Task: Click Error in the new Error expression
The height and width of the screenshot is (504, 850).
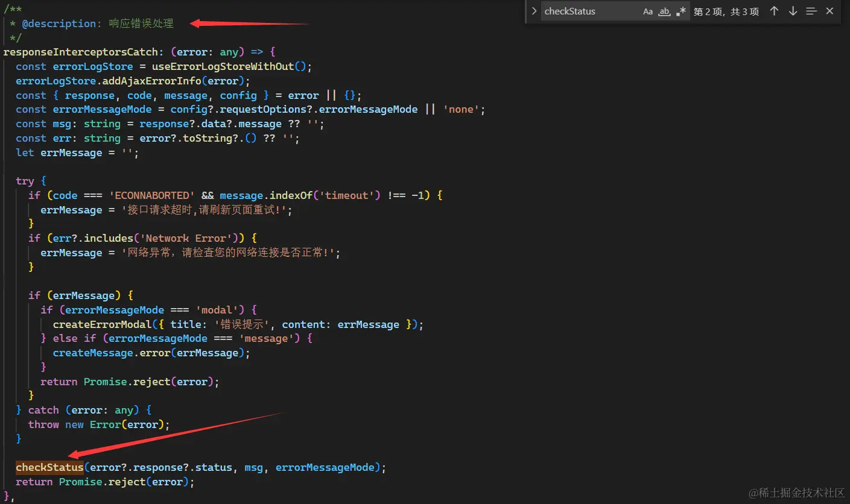Action: [x=106, y=424]
